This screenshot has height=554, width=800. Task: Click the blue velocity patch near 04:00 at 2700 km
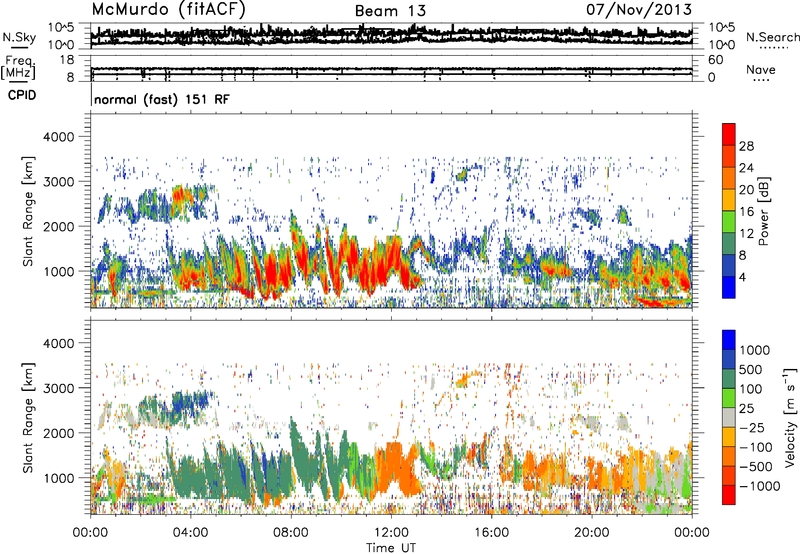point(188,403)
